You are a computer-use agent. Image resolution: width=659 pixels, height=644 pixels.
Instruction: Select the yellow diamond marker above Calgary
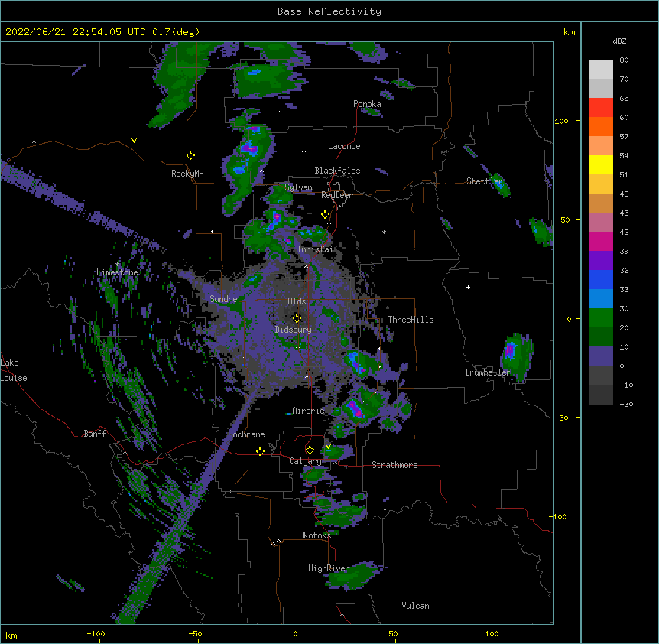coord(310,450)
